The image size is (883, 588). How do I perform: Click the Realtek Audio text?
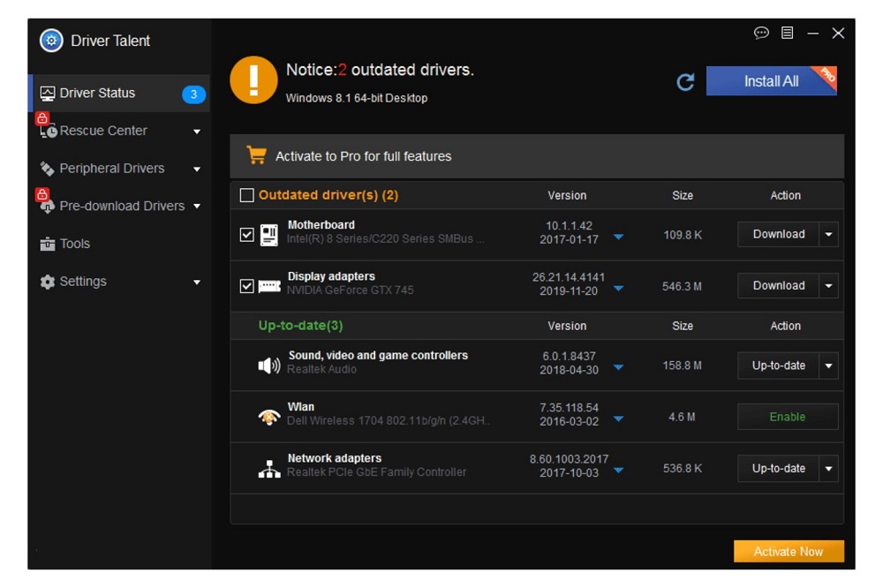point(321,369)
